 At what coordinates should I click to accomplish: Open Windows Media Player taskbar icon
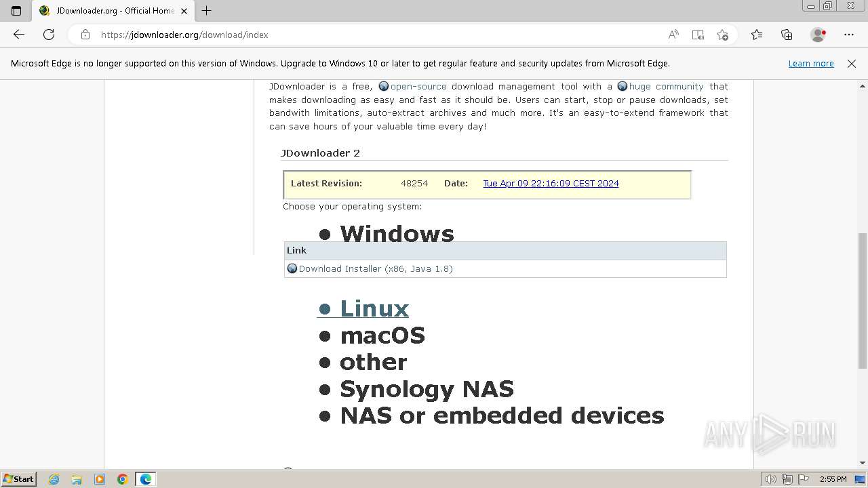pyautogui.click(x=100, y=479)
